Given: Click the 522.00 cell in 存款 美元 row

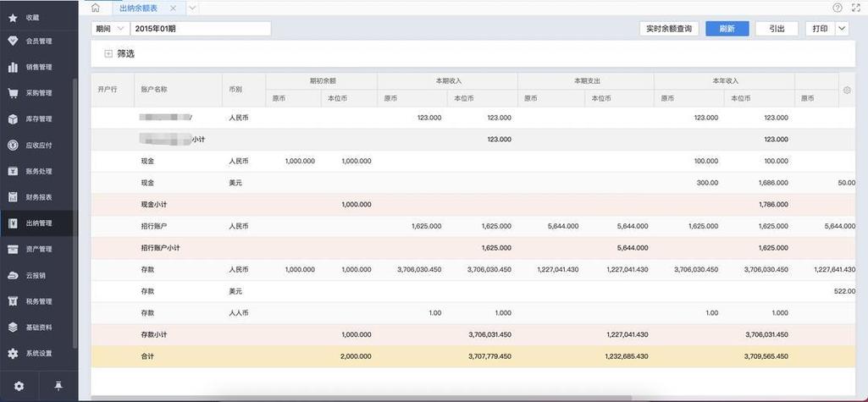Looking at the screenshot, I should pyautogui.click(x=844, y=291).
